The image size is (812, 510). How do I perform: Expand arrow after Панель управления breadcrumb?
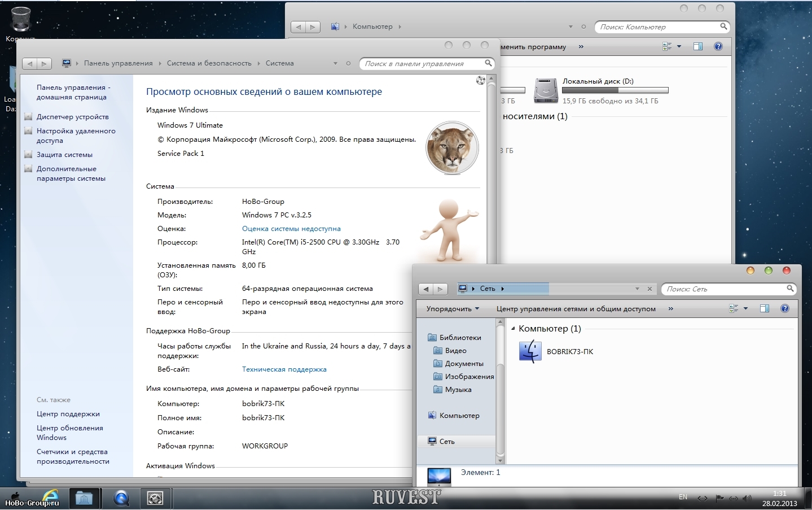click(x=160, y=63)
